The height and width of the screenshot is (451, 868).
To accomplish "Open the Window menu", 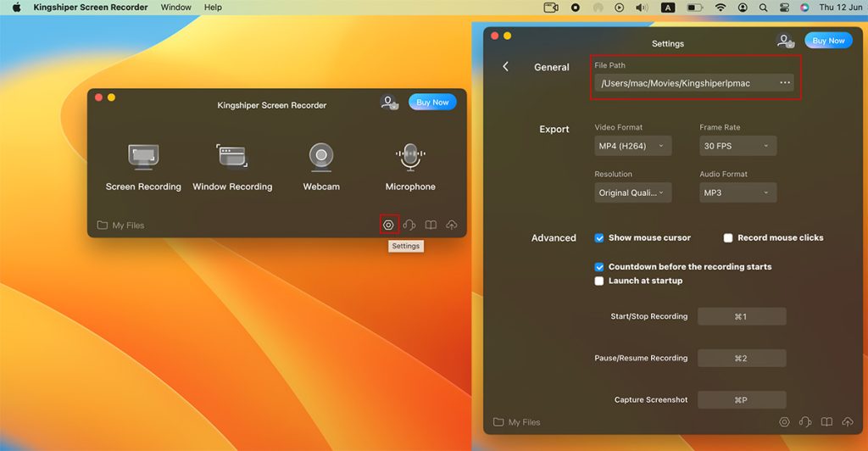I will (176, 7).
